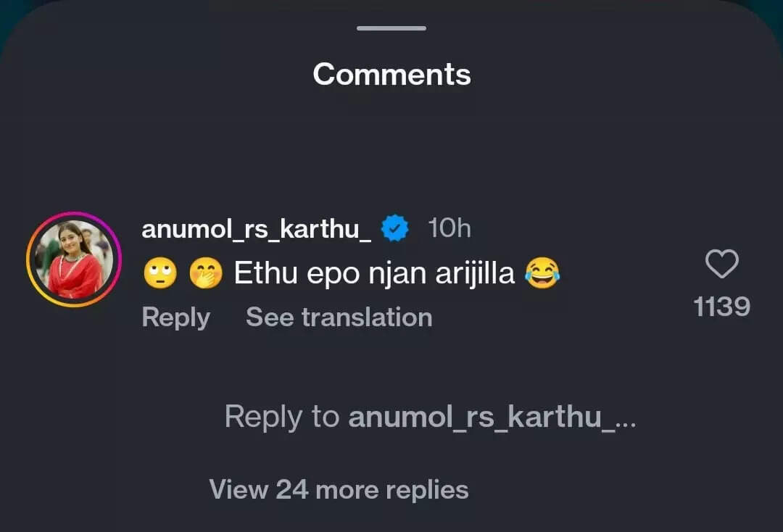
Task: Like the comment with the heart icon
Action: 721,264
